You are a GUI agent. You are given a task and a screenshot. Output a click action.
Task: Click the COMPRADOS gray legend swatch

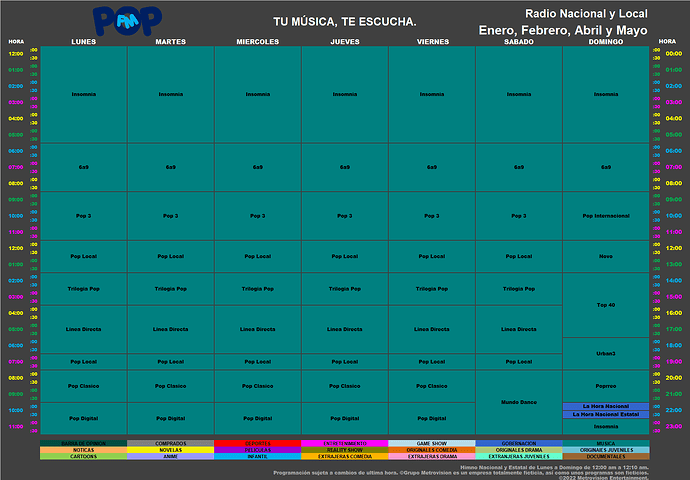tap(171, 443)
